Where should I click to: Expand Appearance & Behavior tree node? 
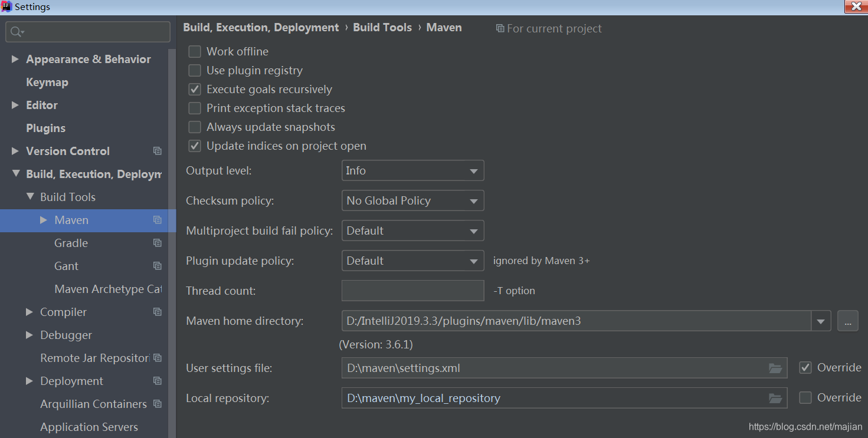click(x=15, y=59)
